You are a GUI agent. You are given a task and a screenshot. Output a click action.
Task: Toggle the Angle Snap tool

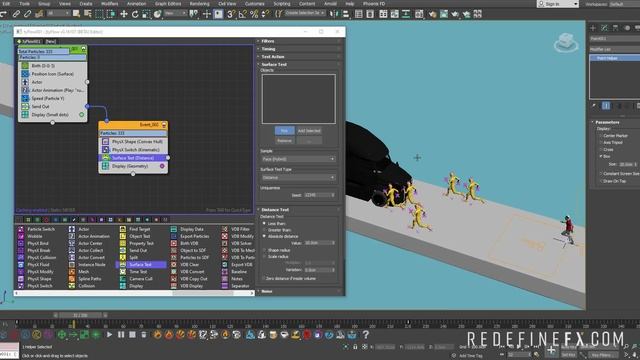[242, 14]
